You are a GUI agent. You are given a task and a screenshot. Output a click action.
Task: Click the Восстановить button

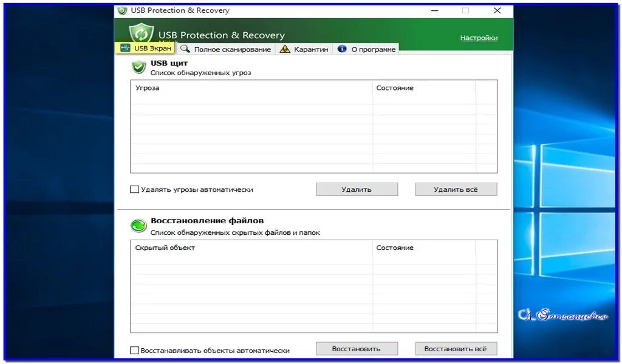click(x=357, y=349)
